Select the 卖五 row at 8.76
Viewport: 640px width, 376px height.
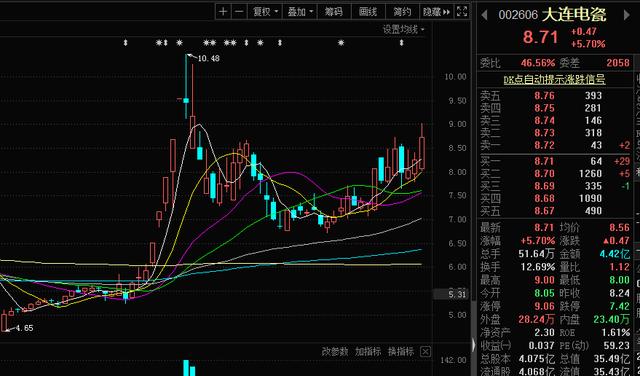554,96
